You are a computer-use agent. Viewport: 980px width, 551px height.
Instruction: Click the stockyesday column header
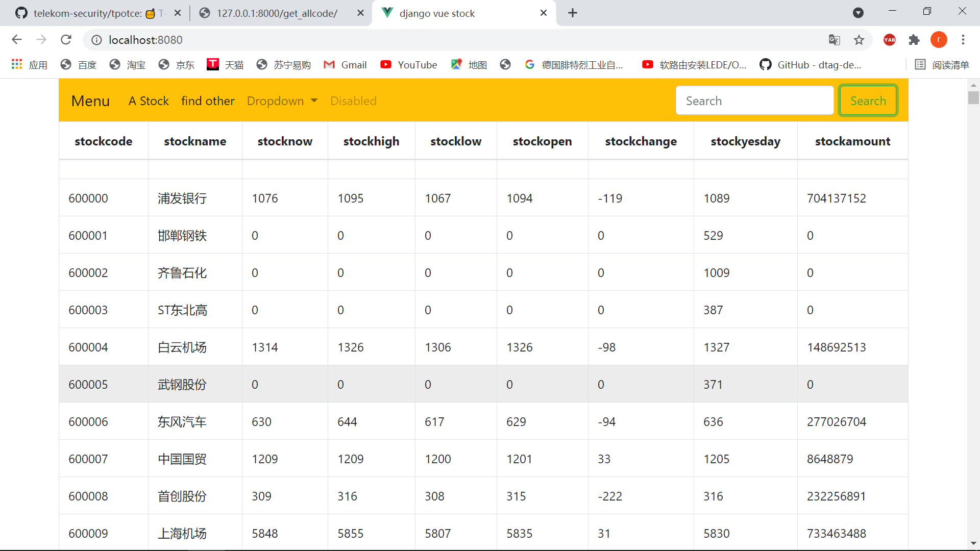[745, 141]
